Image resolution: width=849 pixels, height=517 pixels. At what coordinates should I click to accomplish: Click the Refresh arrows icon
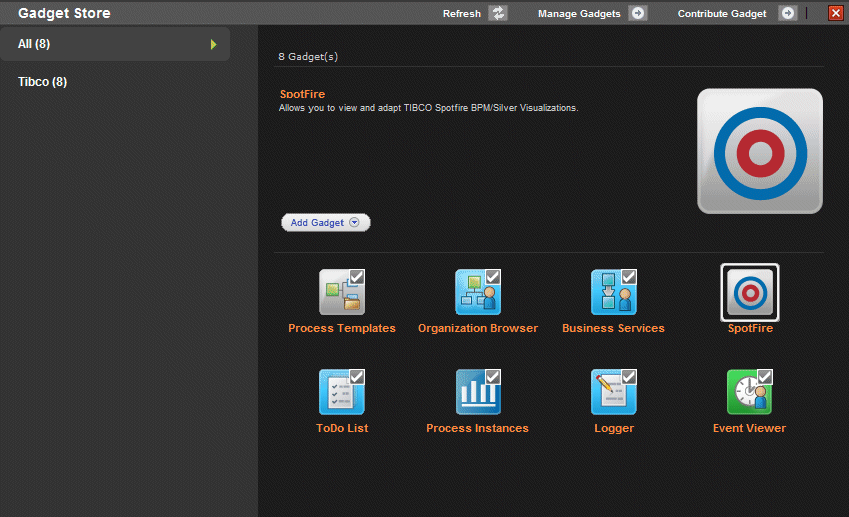(x=498, y=13)
